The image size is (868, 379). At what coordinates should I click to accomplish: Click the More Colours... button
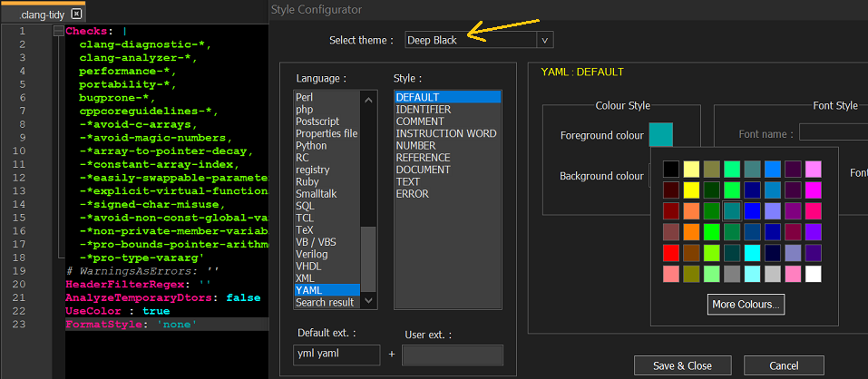click(746, 305)
